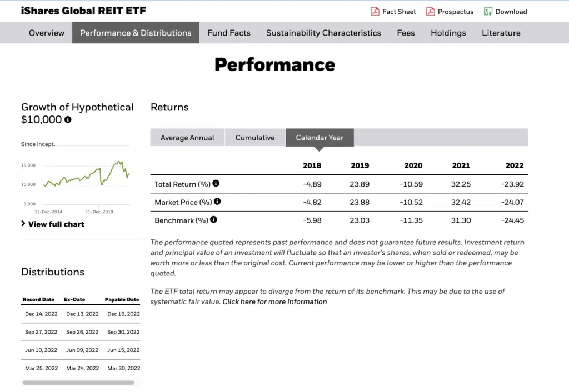Click the Fact Sheet PDF icon

[375, 12]
